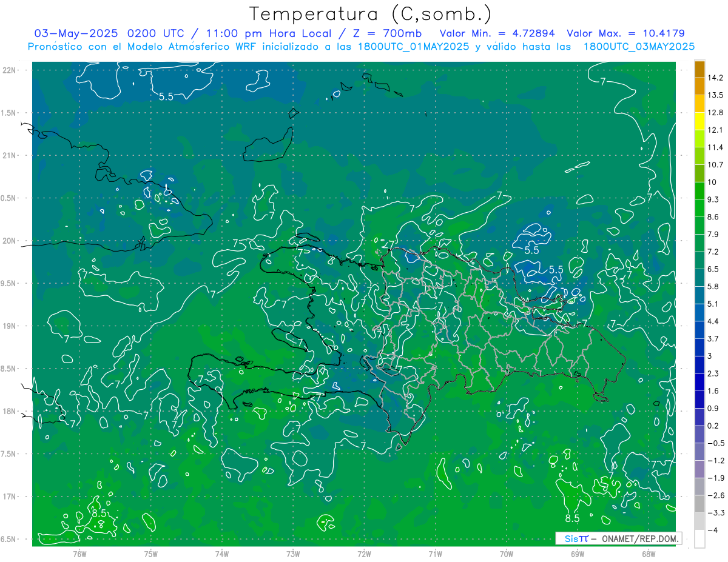Click the dark orange swatch above 14.2
Screen dimensions: 728x562
pos(699,70)
